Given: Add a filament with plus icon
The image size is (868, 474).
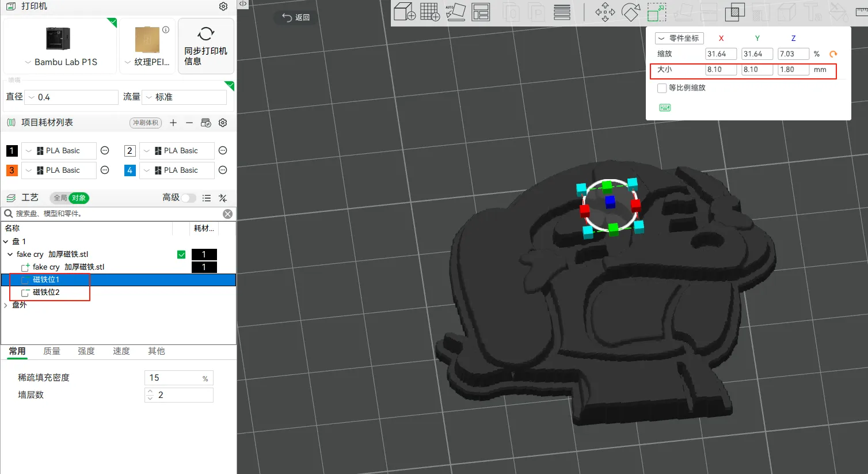Looking at the screenshot, I should point(173,123).
